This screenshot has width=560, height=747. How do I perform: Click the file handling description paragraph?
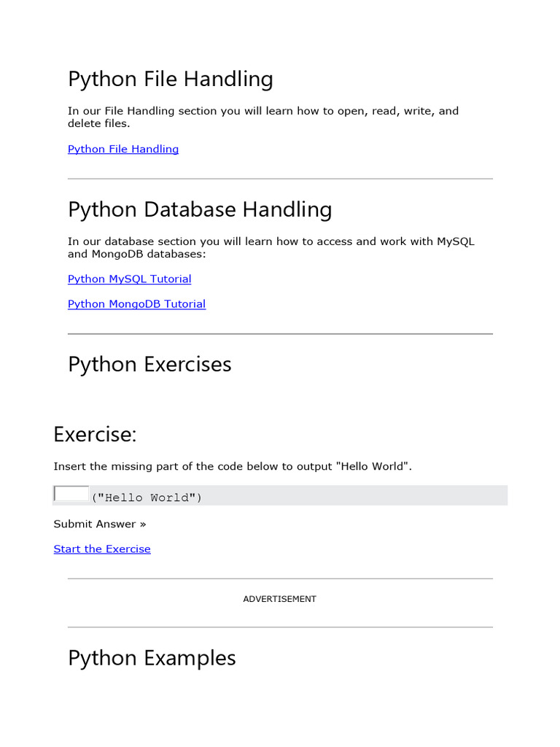(262, 117)
